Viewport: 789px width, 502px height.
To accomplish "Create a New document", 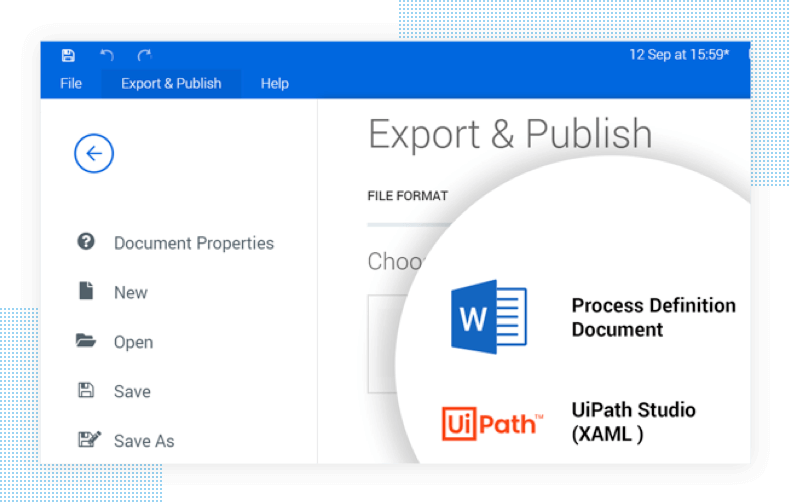I will pos(131,292).
